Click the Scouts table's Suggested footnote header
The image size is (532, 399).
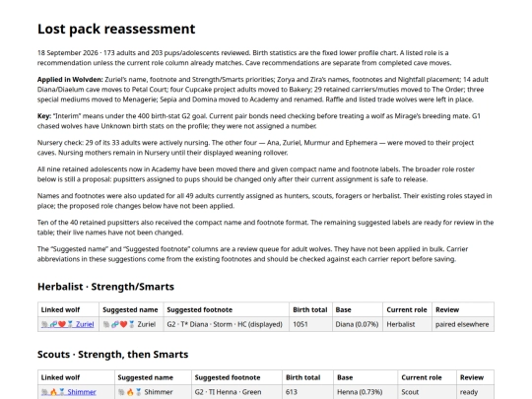pos(228,377)
